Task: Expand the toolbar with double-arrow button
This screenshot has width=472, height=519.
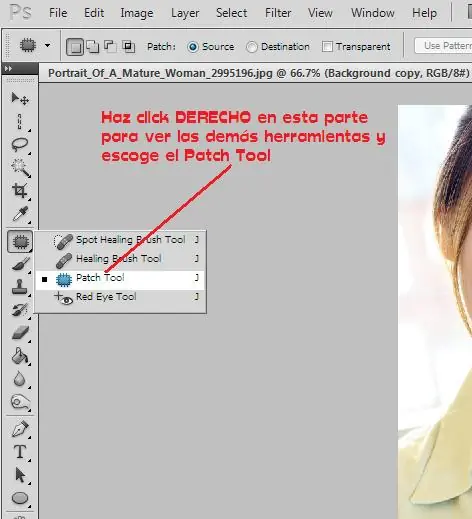Action: 8,69
